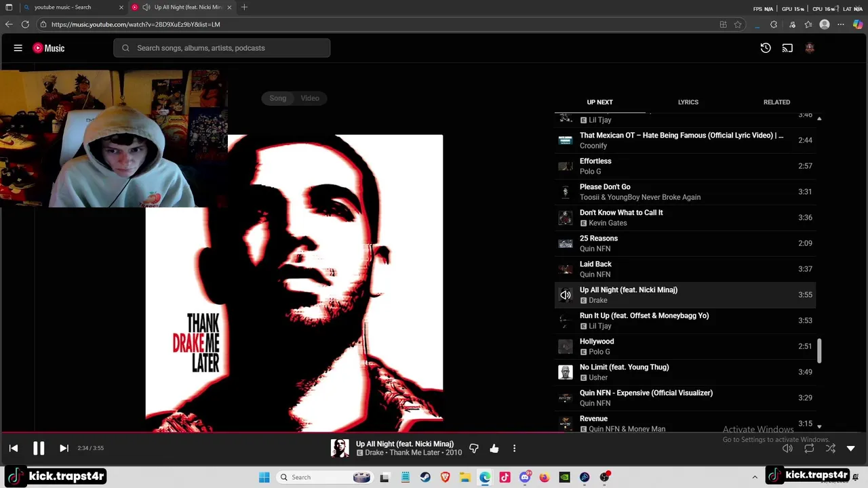Viewport: 868px width, 488px height.
Task: Open the YouTube Music hamburger menu
Action: [18, 48]
